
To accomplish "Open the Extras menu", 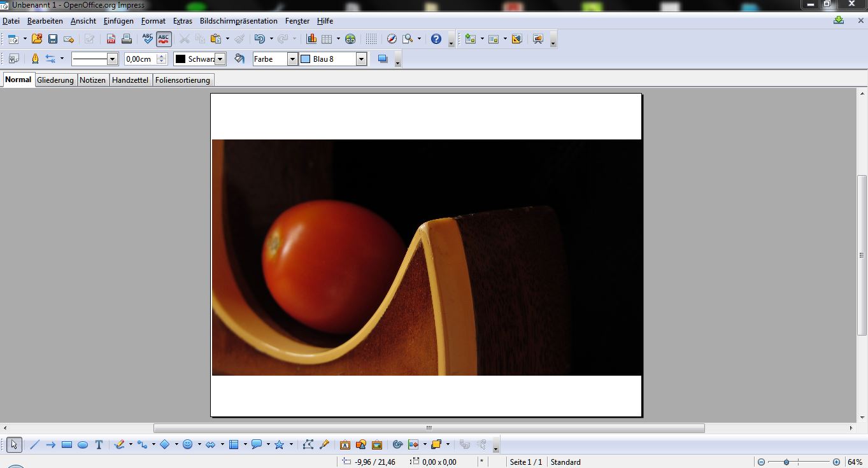I will point(183,21).
